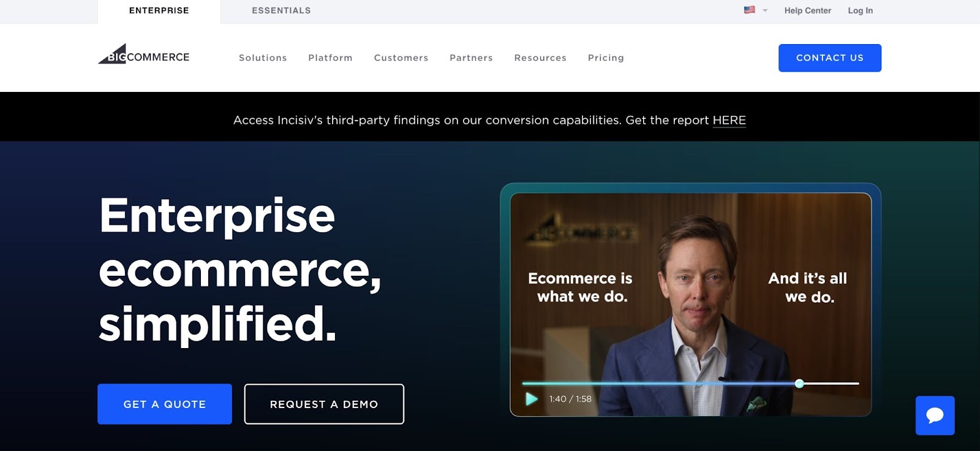Click the Contact Us button
Screen dimensions: 980x451
click(829, 58)
